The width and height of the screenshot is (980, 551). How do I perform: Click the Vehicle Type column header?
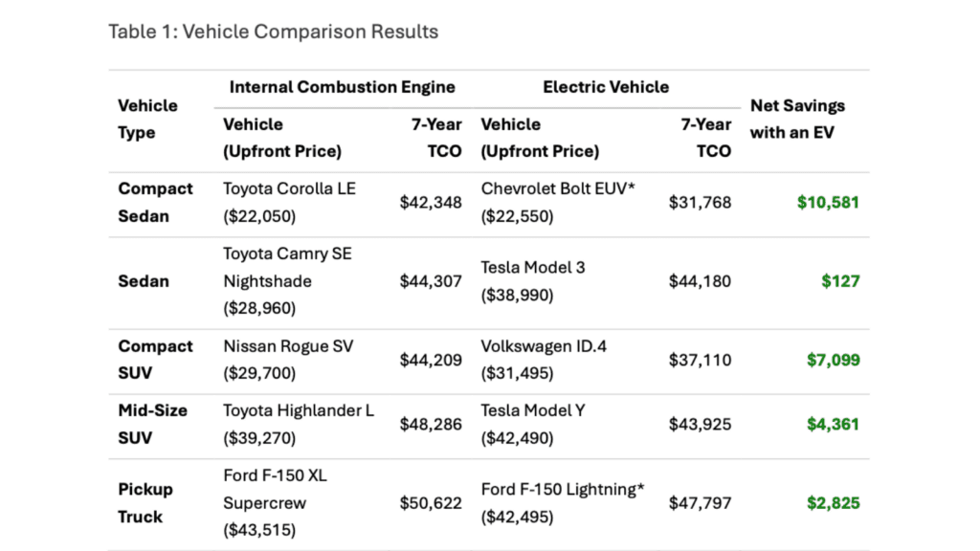tap(147, 119)
